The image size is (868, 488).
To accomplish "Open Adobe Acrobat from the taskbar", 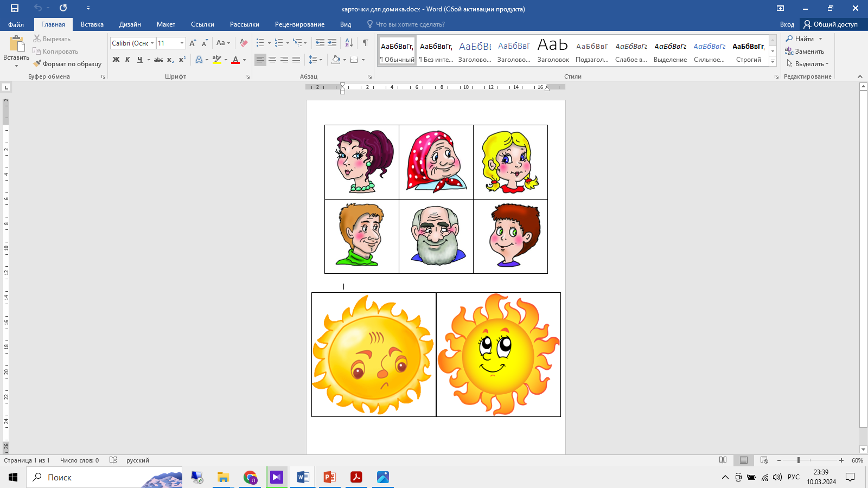I will (x=356, y=477).
